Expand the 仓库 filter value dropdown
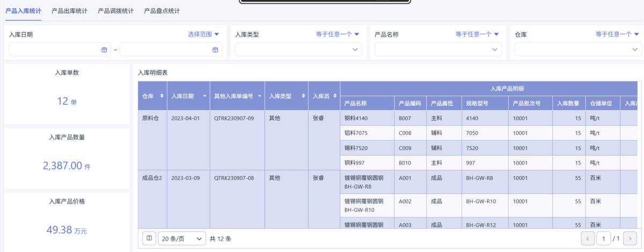Screen dimensions: 644x252 click(x=634, y=50)
